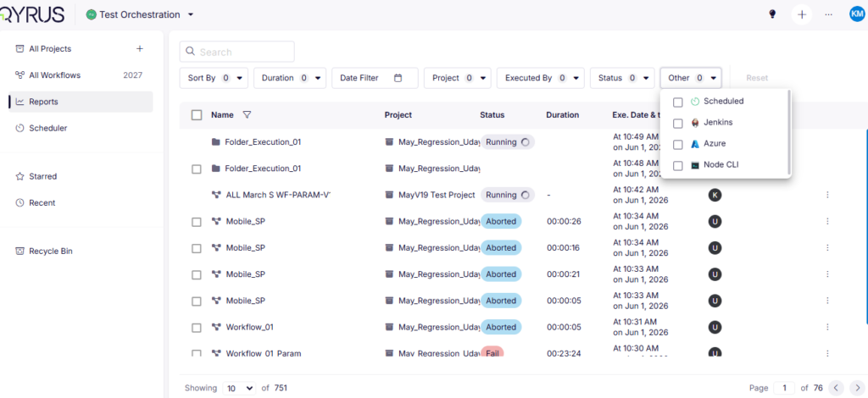868x398 pixels.
Task: Click the Test Orchestration green icon
Action: [92, 14]
